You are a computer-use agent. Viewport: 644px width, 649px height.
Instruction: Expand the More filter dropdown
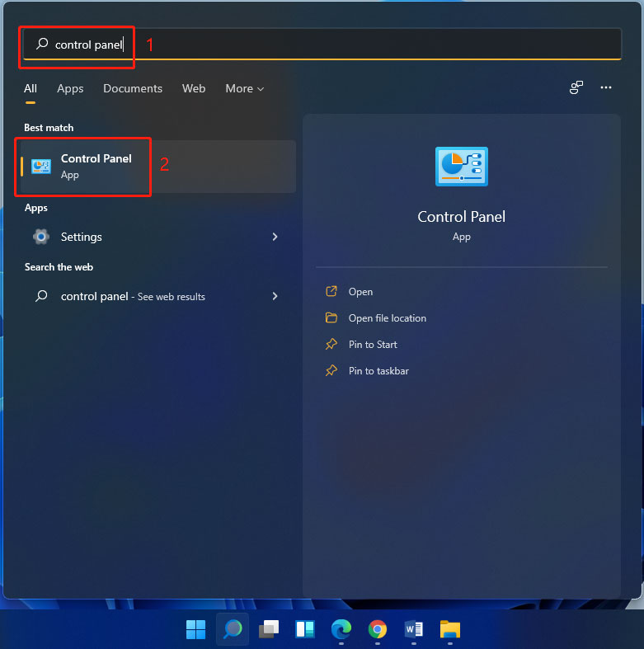[244, 88]
